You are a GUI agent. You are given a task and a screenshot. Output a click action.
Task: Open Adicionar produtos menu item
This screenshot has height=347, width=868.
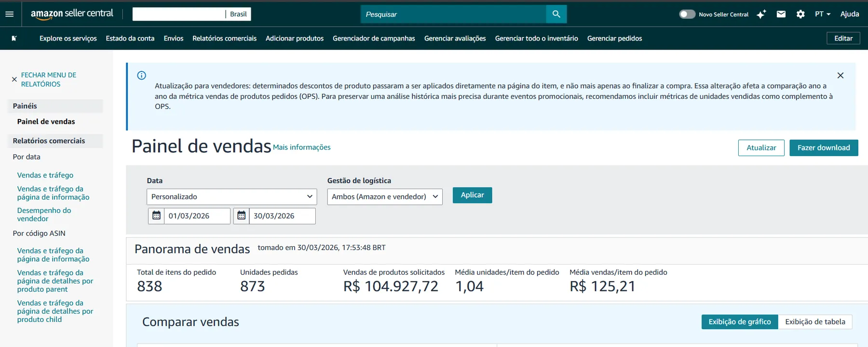coord(295,38)
